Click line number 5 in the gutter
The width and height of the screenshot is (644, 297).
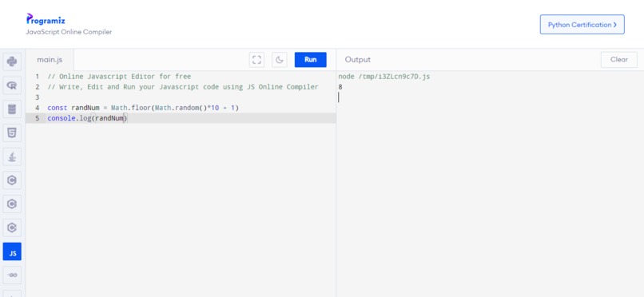38,118
